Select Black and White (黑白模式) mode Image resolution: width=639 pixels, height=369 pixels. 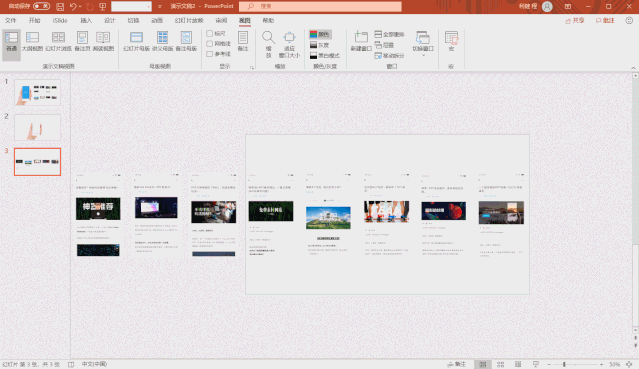325,55
